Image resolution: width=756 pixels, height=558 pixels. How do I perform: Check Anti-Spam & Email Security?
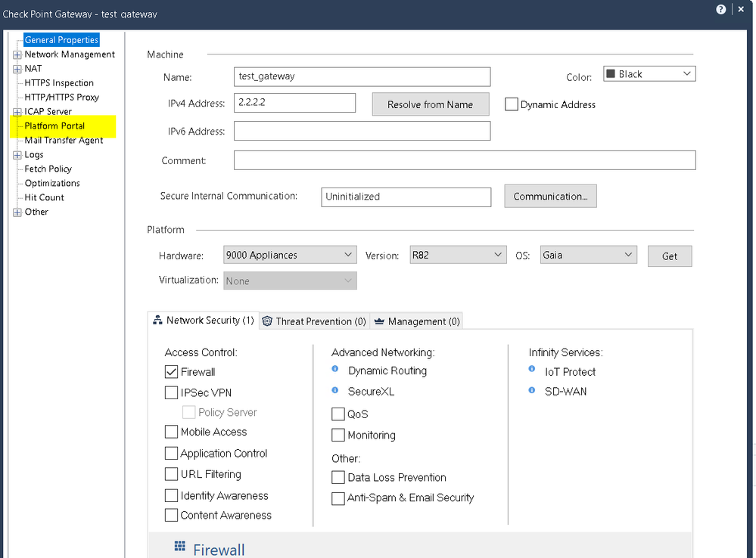click(x=338, y=498)
